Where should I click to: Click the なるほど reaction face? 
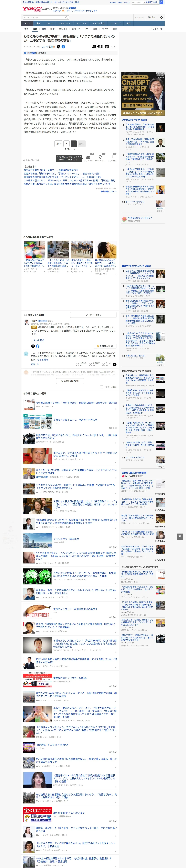(x=91, y=364)
